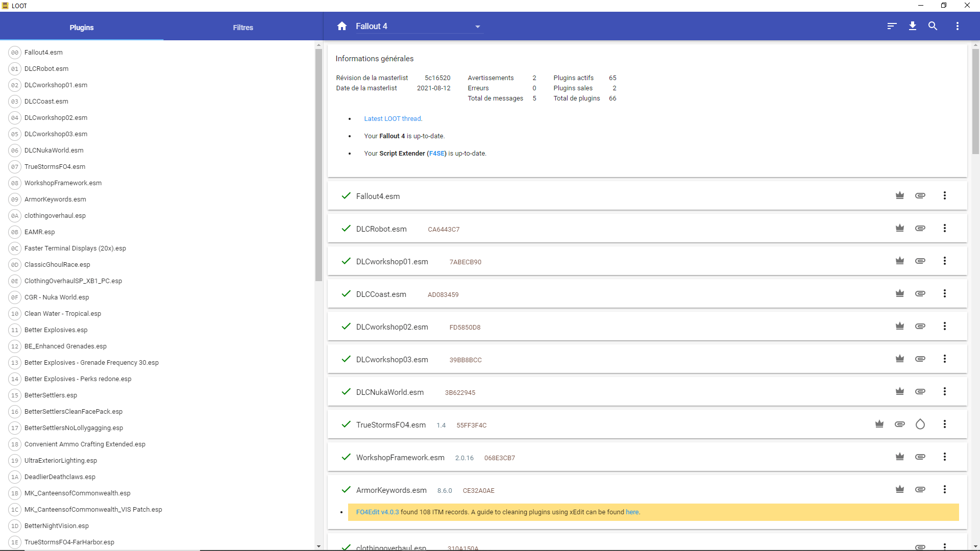
Task: Select BetterSettlers.esp in the sidebar
Action: [x=158, y=395]
